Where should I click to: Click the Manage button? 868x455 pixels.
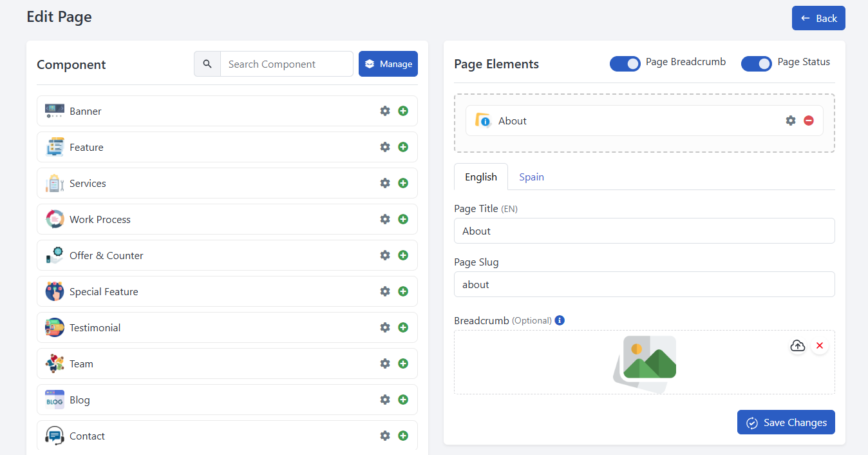[x=388, y=64]
